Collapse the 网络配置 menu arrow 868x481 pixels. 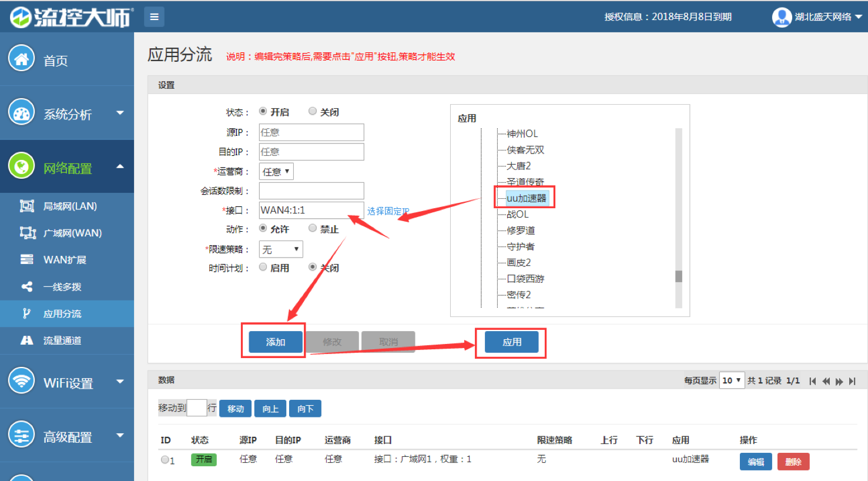coord(120,166)
